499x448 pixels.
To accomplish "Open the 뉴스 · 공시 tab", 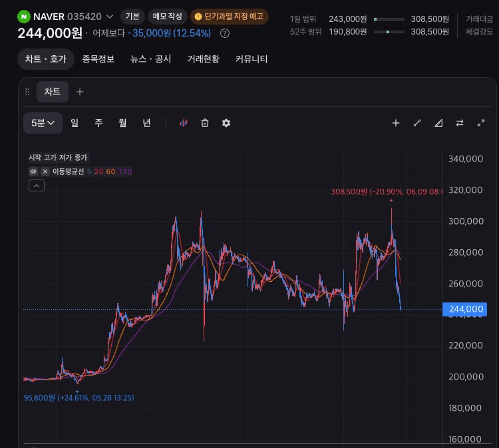I will tap(151, 58).
